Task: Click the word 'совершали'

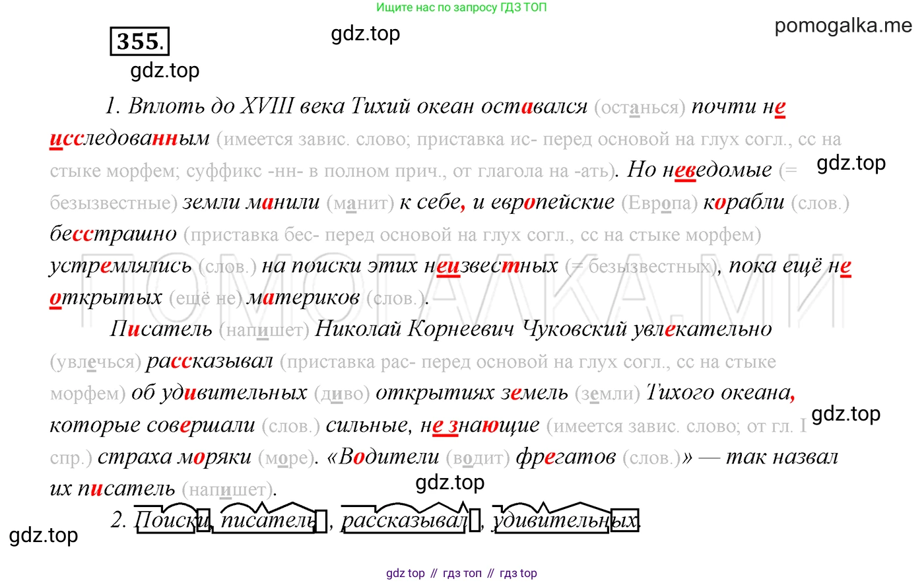Action: click(201, 425)
